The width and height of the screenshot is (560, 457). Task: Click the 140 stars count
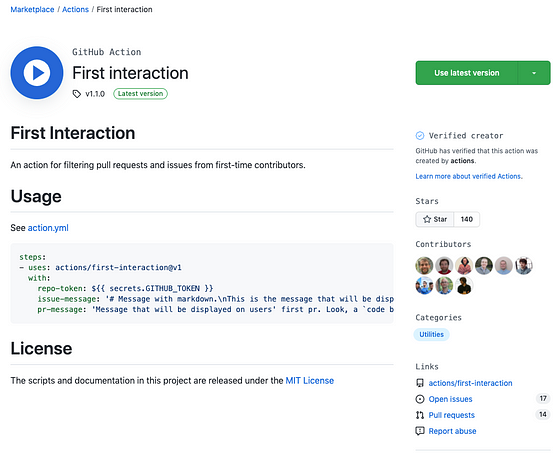pos(466,219)
